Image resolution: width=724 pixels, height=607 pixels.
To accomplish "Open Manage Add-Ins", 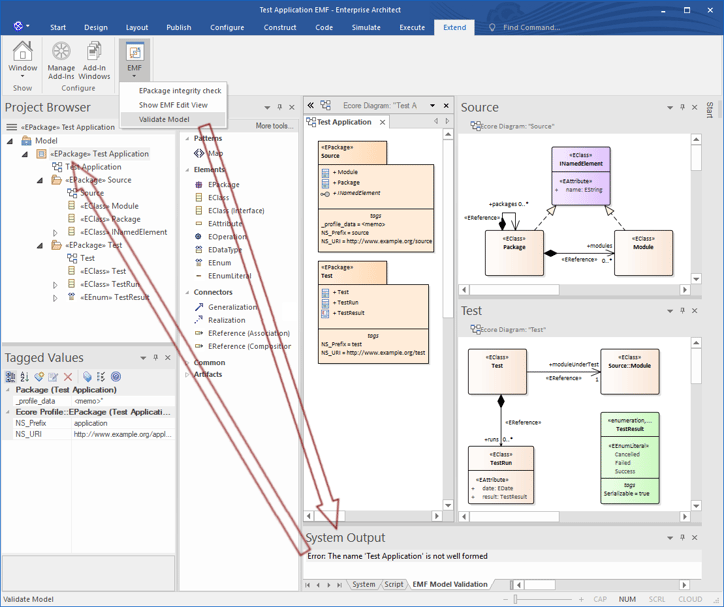I will click(x=61, y=59).
